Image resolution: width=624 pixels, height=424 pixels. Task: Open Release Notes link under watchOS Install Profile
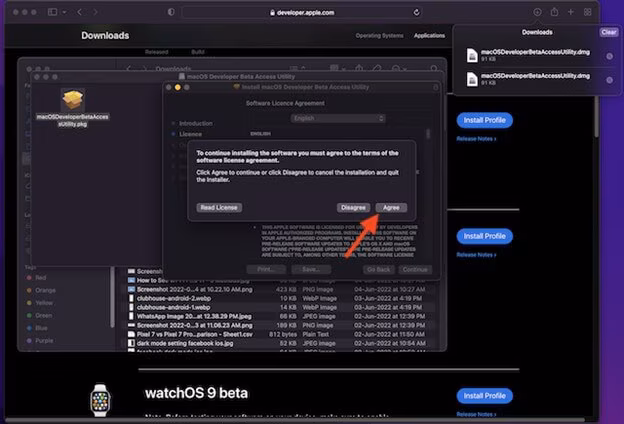click(x=476, y=414)
